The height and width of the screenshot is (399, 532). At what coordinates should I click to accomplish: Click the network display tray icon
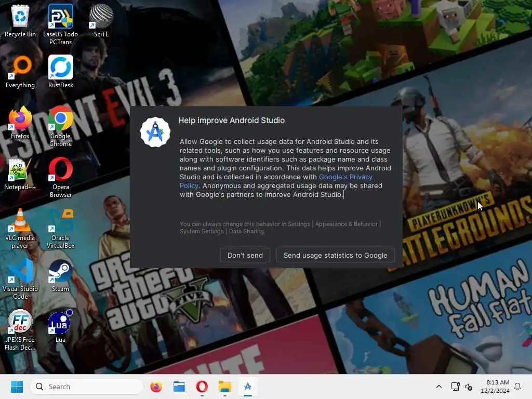tap(455, 387)
